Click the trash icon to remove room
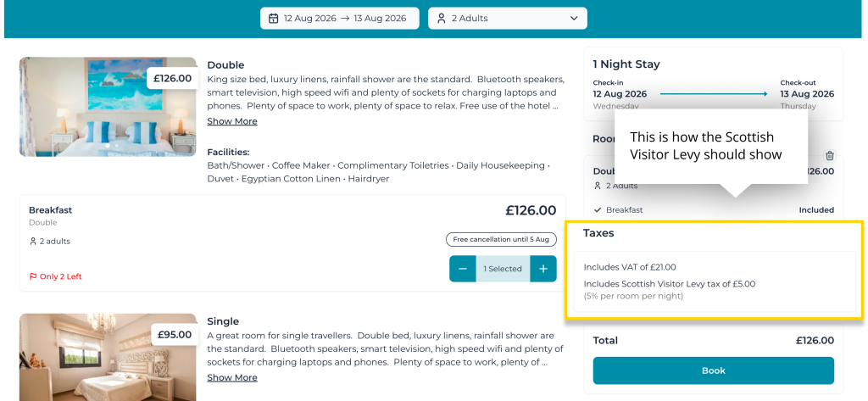The height and width of the screenshot is (401, 868). pyautogui.click(x=829, y=155)
